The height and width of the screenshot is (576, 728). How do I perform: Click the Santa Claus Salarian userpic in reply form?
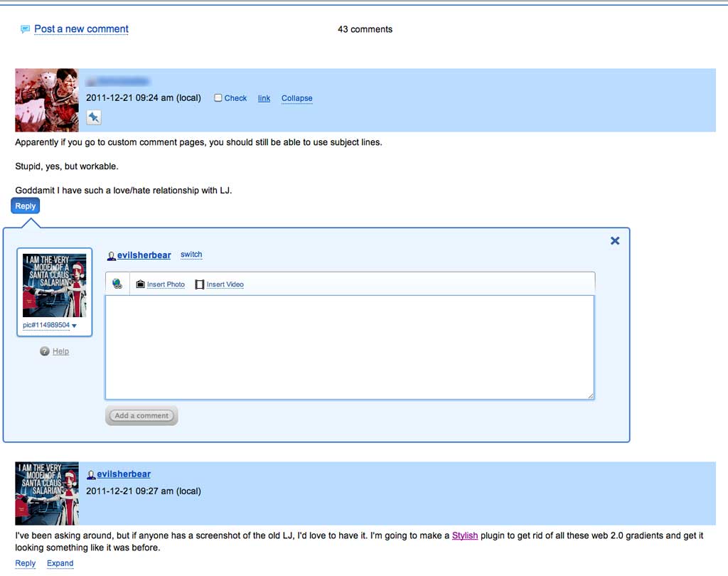pyautogui.click(x=54, y=285)
